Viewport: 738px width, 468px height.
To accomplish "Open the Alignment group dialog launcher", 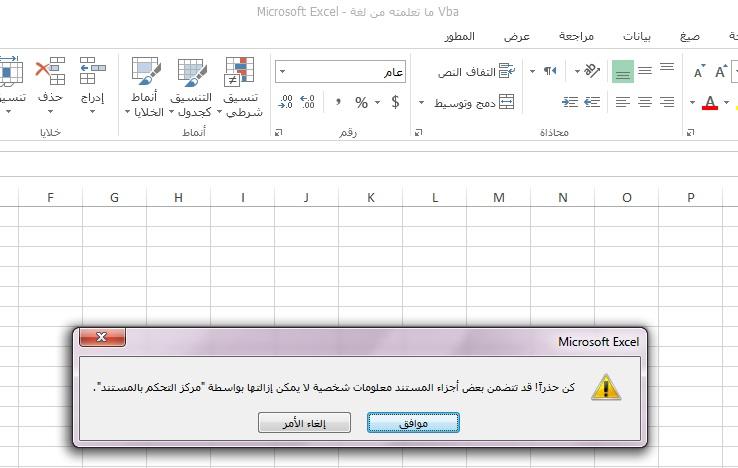I will click(x=418, y=133).
